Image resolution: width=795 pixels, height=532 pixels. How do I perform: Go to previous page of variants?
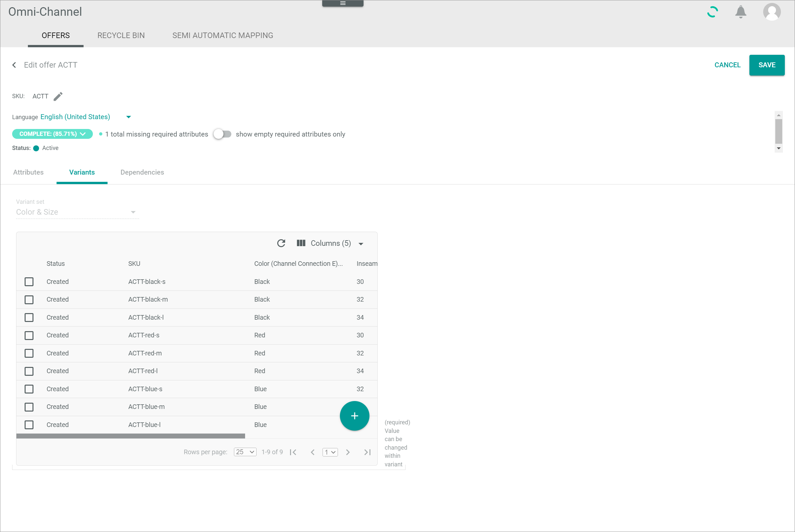pyautogui.click(x=312, y=452)
